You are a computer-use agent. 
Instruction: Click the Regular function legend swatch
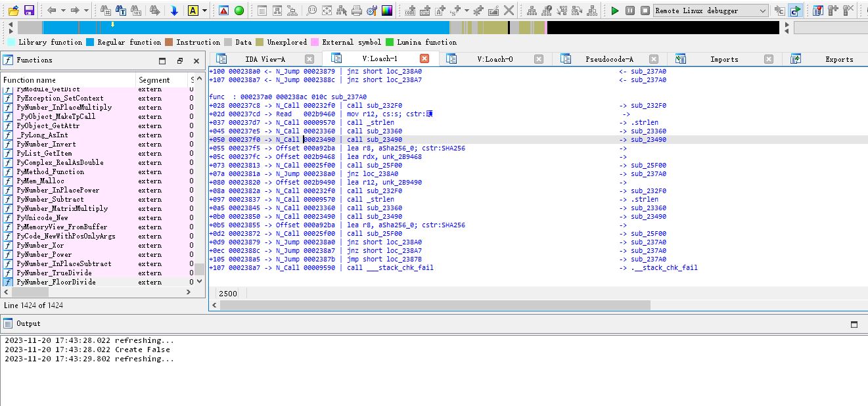pyautogui.click(x=90, y=42)
